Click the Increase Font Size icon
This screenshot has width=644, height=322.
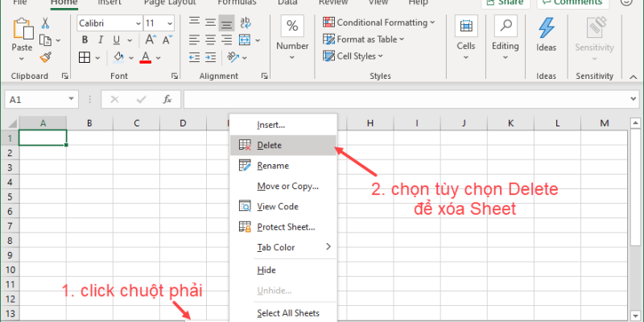coord(151,40)
